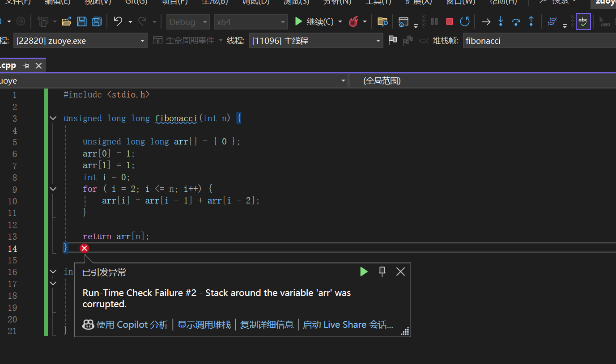Pin the exception popup
The height and width of the screenshot is (364, 616).
[x=382, y=271]
